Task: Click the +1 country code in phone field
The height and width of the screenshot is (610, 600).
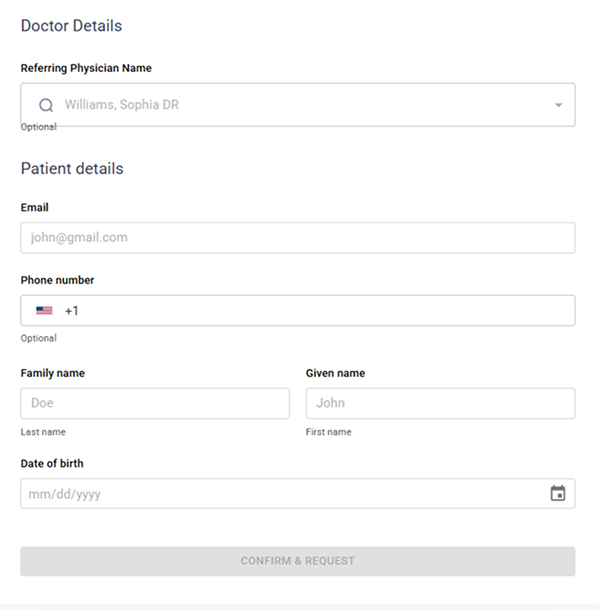Action: (x=72, y=311)
